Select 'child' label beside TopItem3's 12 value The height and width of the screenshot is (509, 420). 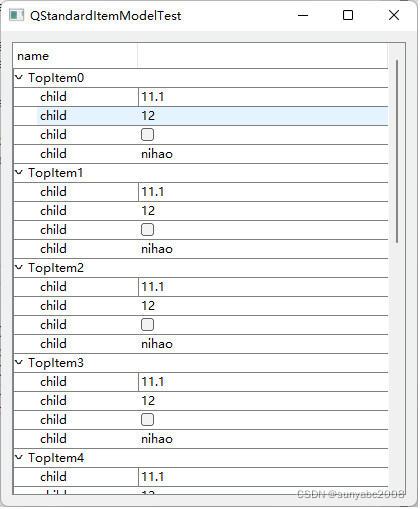[53, 401]
